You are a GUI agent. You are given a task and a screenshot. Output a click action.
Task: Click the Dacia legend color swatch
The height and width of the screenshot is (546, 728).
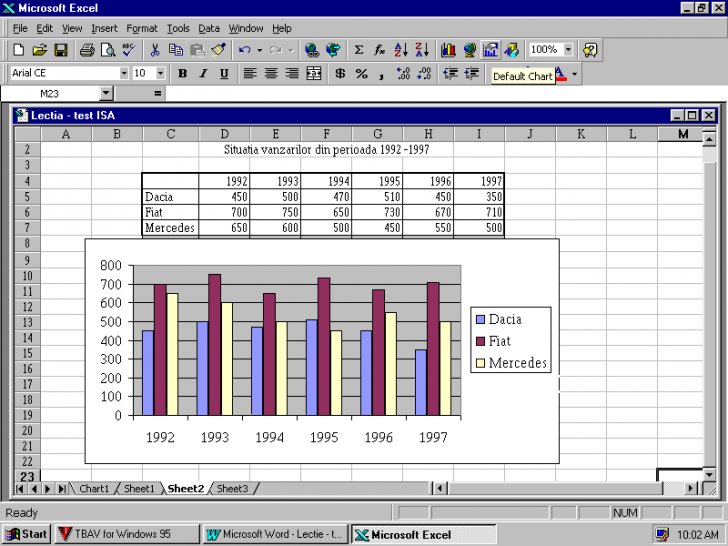[481, 319]
